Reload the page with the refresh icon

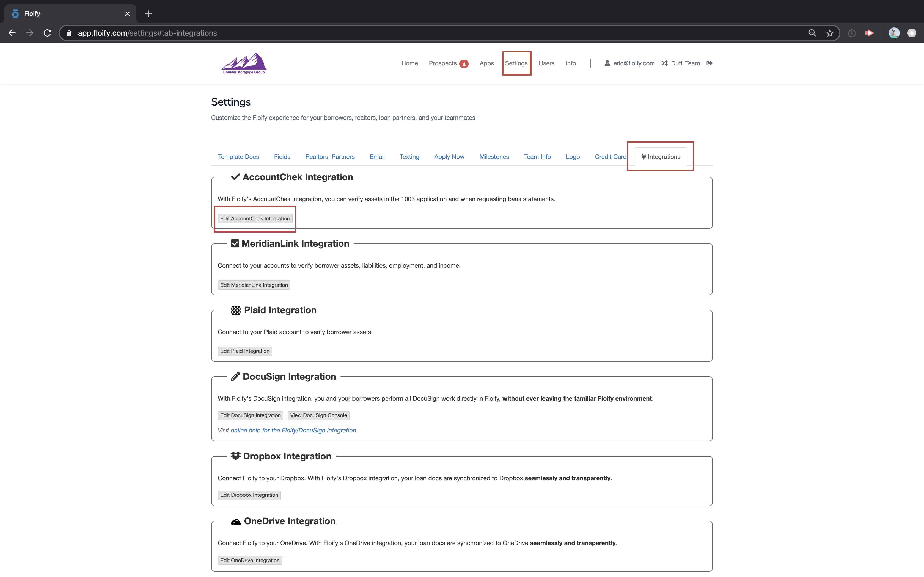click(47, 33)
